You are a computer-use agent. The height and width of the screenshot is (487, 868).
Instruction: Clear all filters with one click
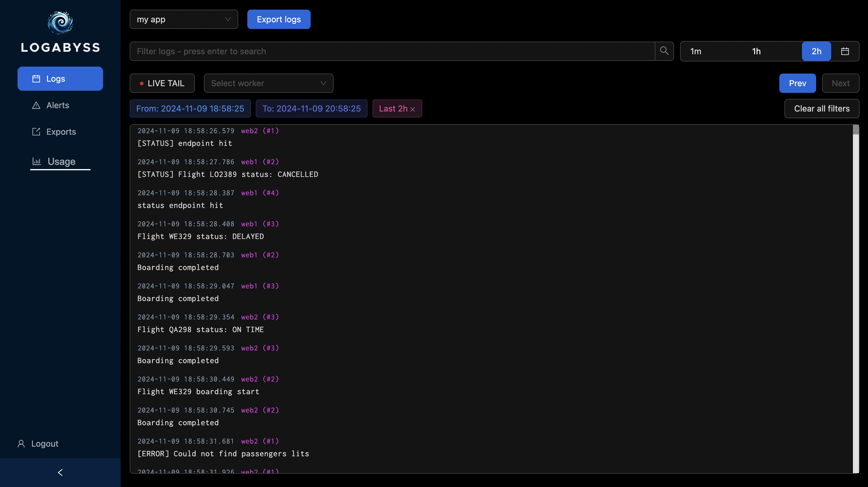coord(822,108)
